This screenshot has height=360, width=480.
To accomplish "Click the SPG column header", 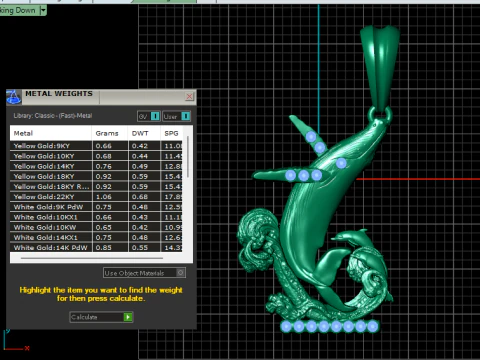I will 171,133.
